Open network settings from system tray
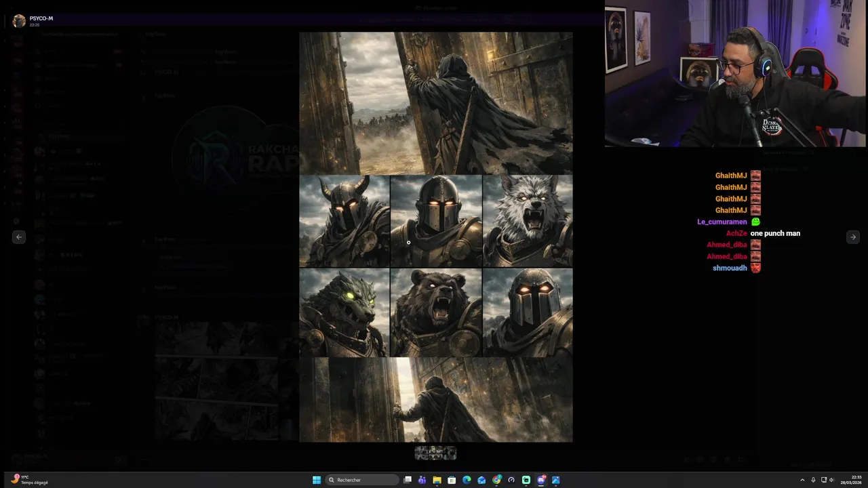This screenshot has height=488, width=868. coord(824,480)
